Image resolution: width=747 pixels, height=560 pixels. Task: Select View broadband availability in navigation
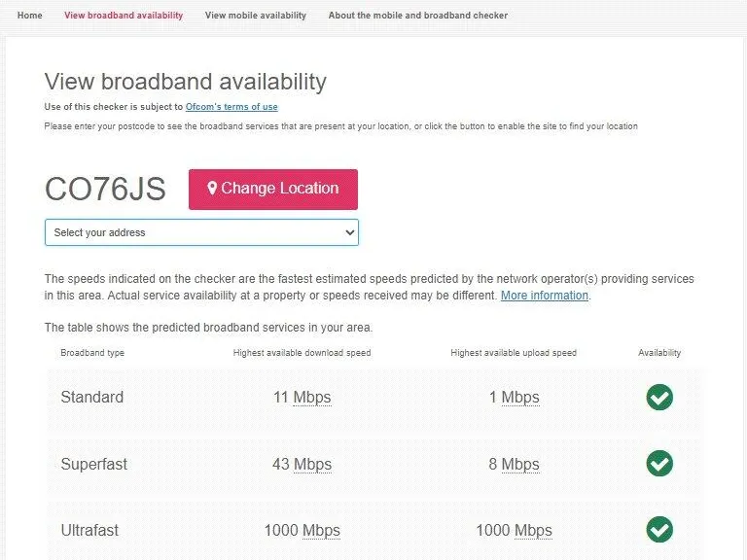point(124,16)
